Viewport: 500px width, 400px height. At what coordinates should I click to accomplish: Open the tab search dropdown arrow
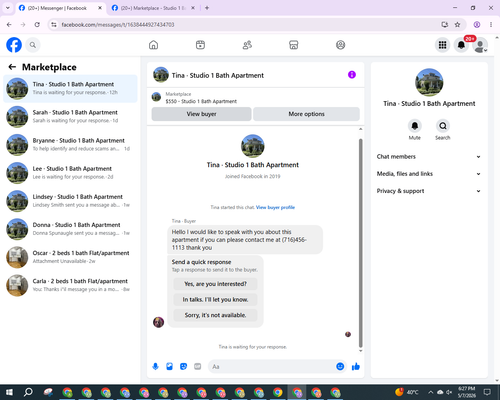pyautogui.click(x=7, y=8)
